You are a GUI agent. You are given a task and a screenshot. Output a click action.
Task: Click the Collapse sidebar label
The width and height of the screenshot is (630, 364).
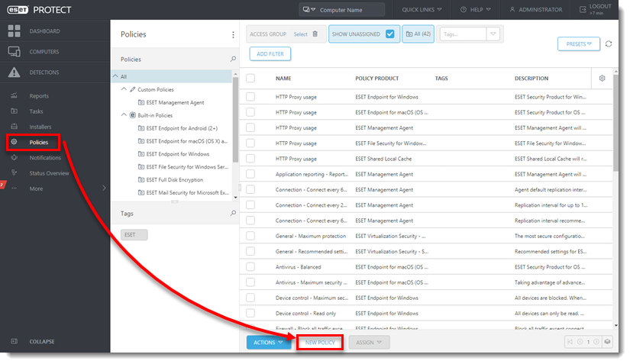(x=42, y=342)
